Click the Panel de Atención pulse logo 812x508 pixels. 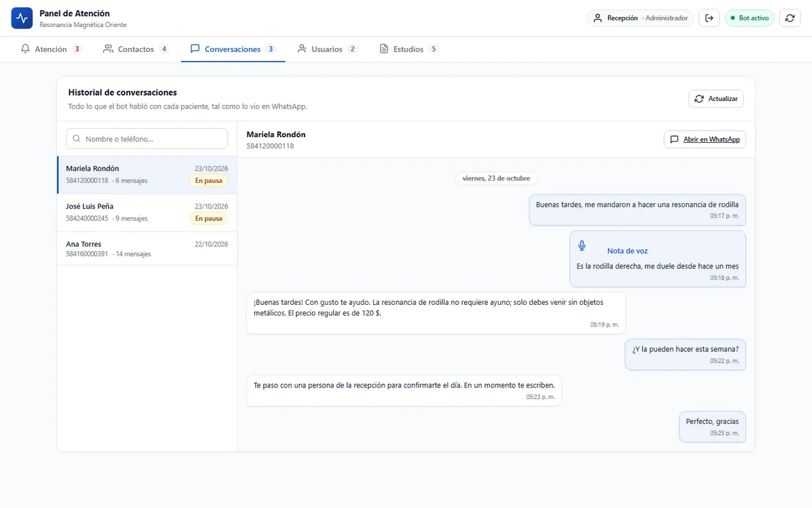(22, 18)
